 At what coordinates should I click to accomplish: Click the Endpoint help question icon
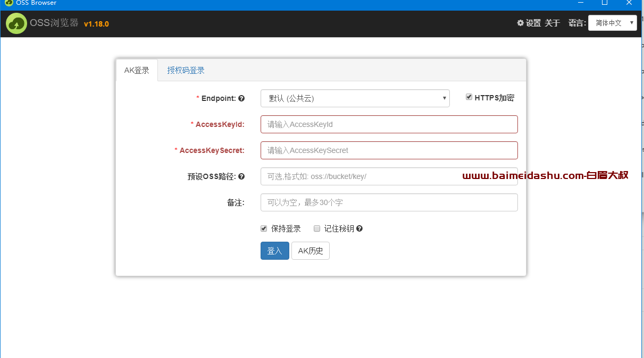241,98
